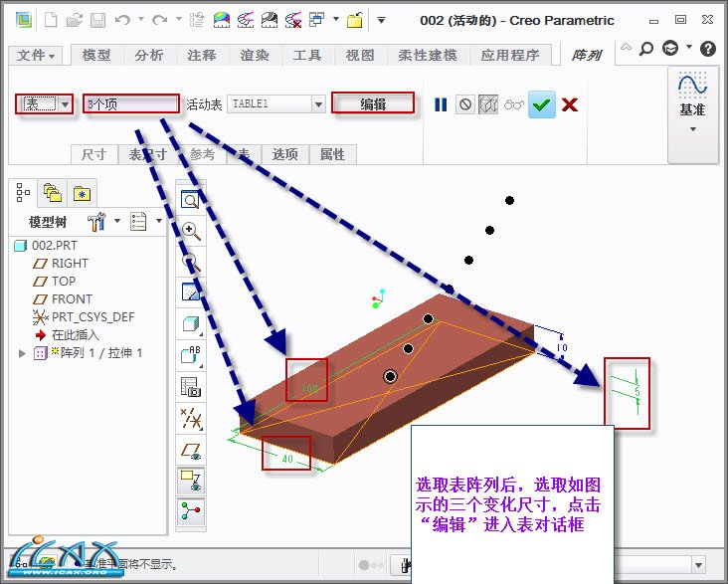Toggle the no-preview mode icon
The height and width of the screenshot is (584, 728).
tap(464, 104)
